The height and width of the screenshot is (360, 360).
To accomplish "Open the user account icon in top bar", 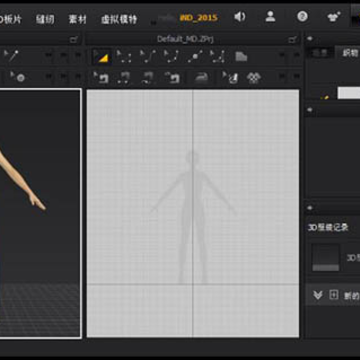I will tap(270, 16).
